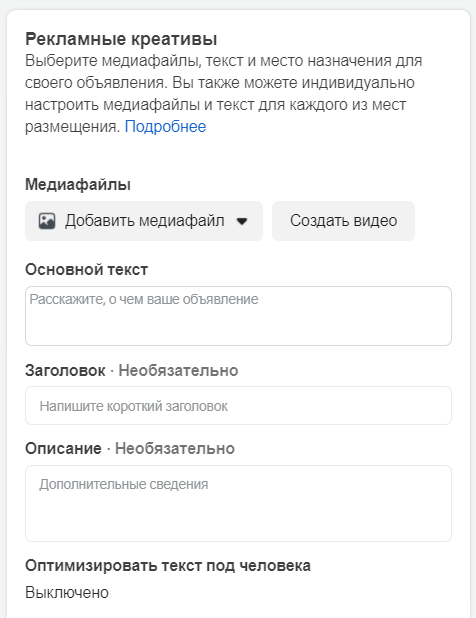Image resolution: width=476 pixels, height=618 pixels.
Task: Click the paragraph starting with Выберите медиафайлы
Action: (x=223, y=93)
